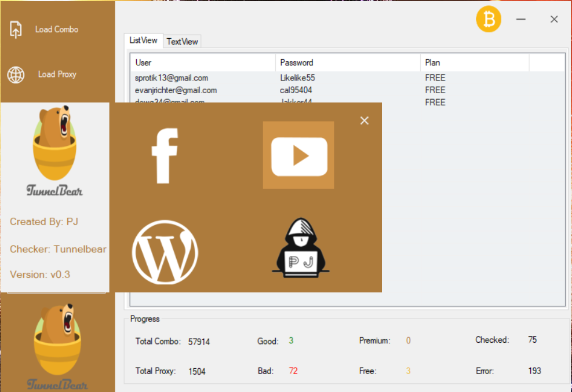572x392 pixels.
Task: Open the WordPress logo icon
Action: tap(165, 252)
